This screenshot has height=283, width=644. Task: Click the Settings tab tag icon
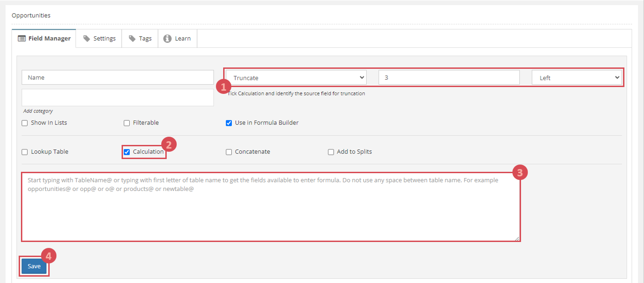coord(87,39)
